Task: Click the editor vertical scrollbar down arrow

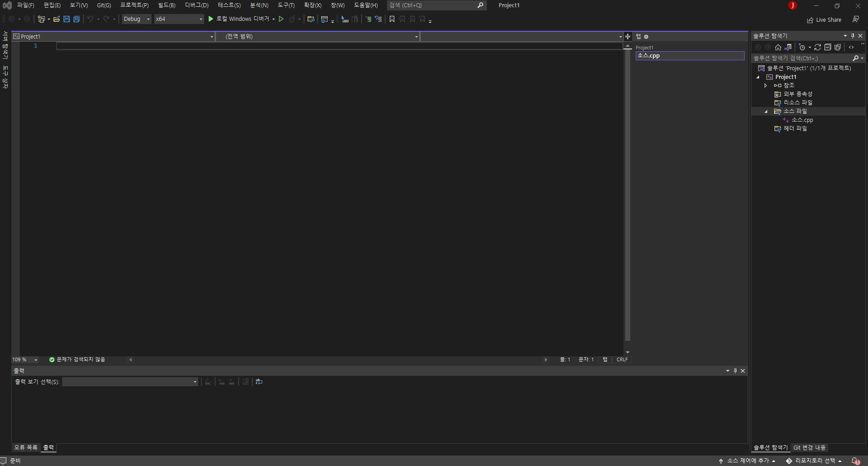Action: [628, 352]
